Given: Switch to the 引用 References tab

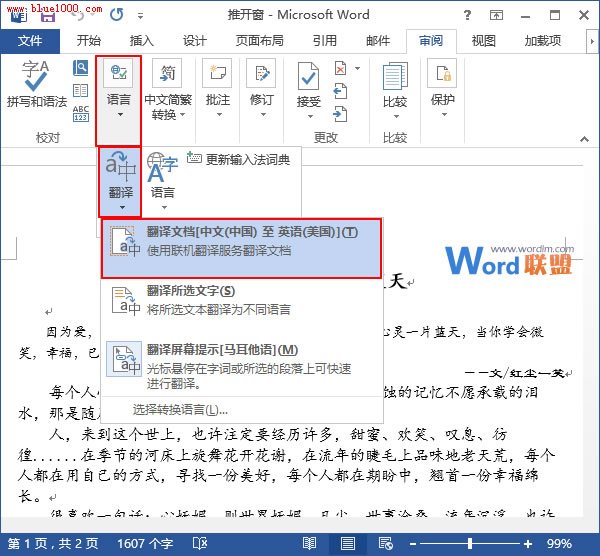Looking at the screenshot, I should click(x=324, y=41).
